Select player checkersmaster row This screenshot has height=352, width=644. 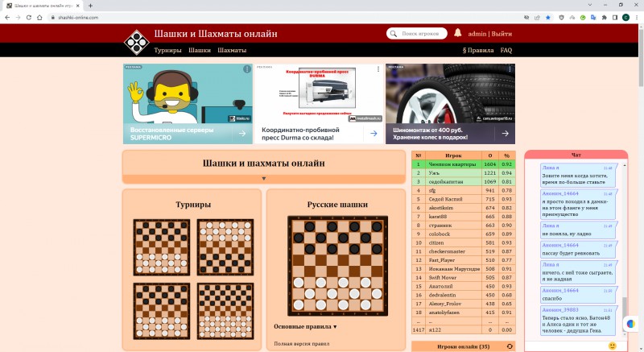[464, 251]
